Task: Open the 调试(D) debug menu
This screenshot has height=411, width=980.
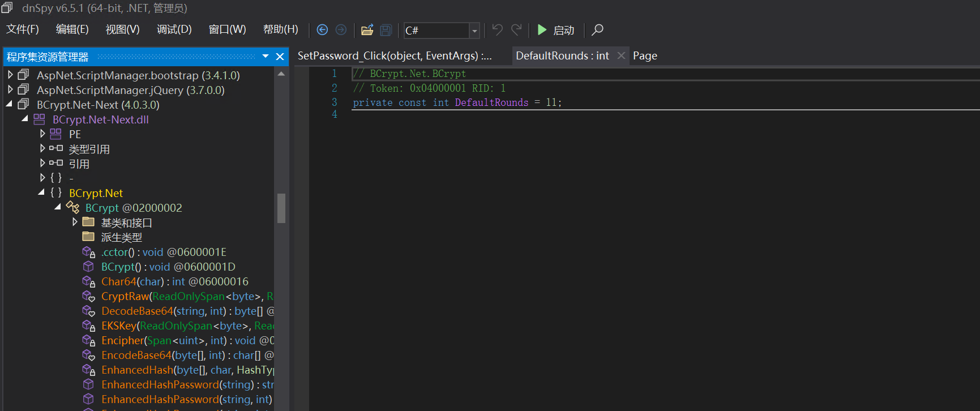Action: coord(174,29)
